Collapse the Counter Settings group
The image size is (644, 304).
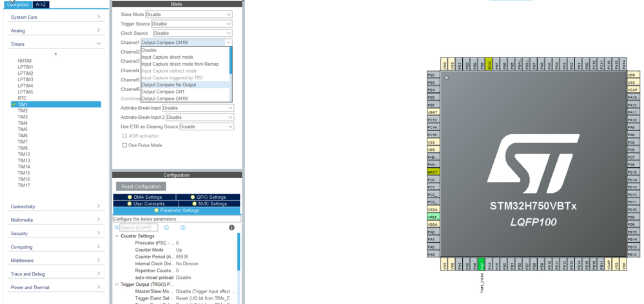(x=117, y=236)
